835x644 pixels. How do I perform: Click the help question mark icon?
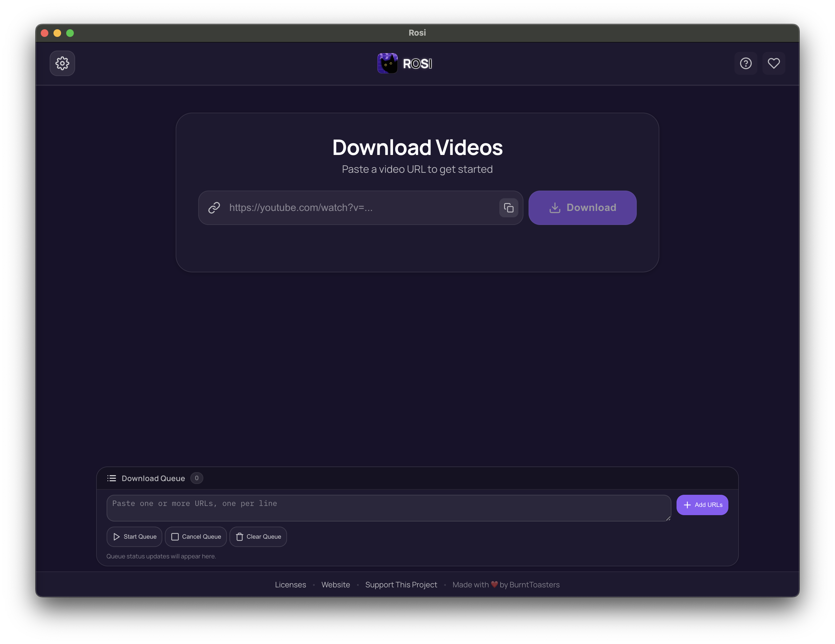pos(746,63)
